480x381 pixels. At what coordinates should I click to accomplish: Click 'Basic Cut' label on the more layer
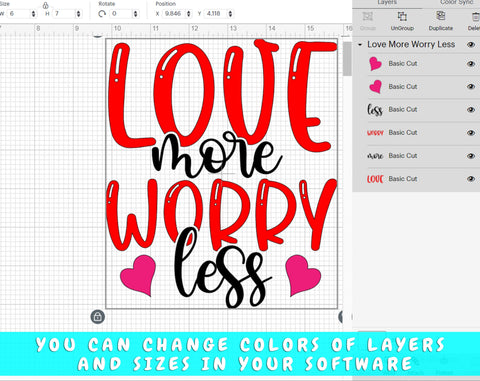[x=403, y=156]
